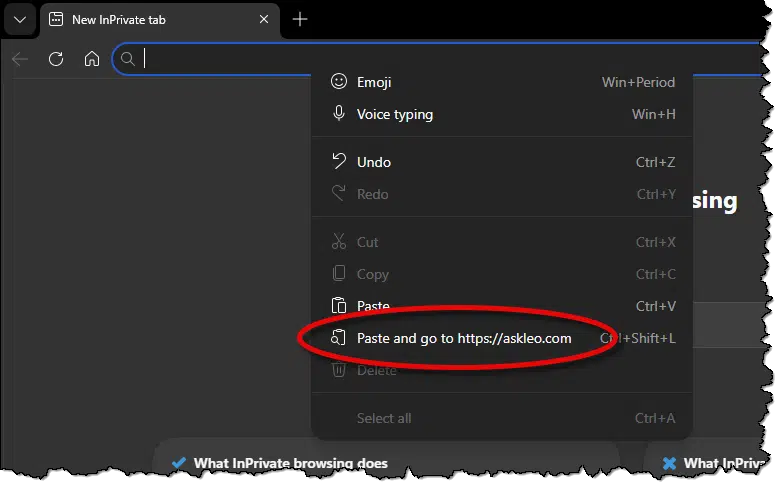The height and width of the screenshot is (487, 781).
Task: Click What InPrivate browsing does heading
Action: tap(290, 463)
